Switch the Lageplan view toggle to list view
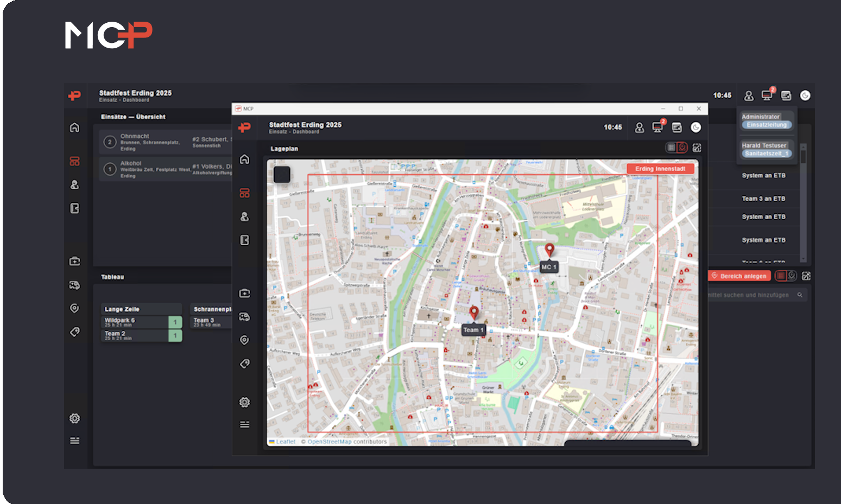 point(672,148)
